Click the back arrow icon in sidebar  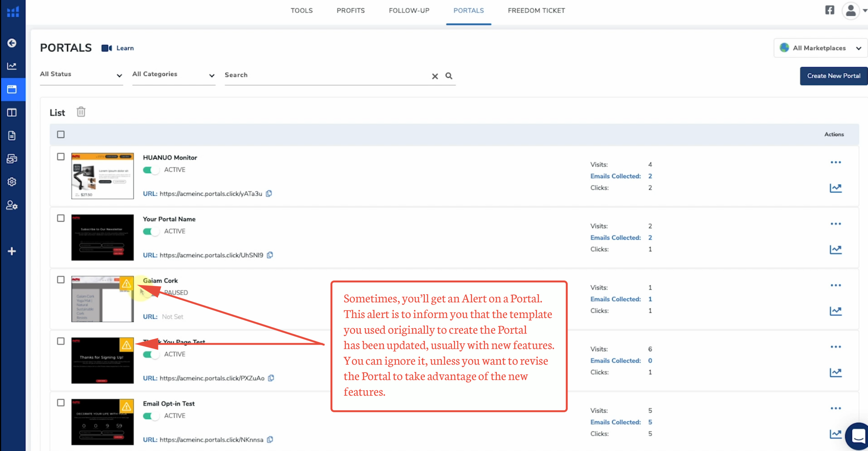coord(12,43)
